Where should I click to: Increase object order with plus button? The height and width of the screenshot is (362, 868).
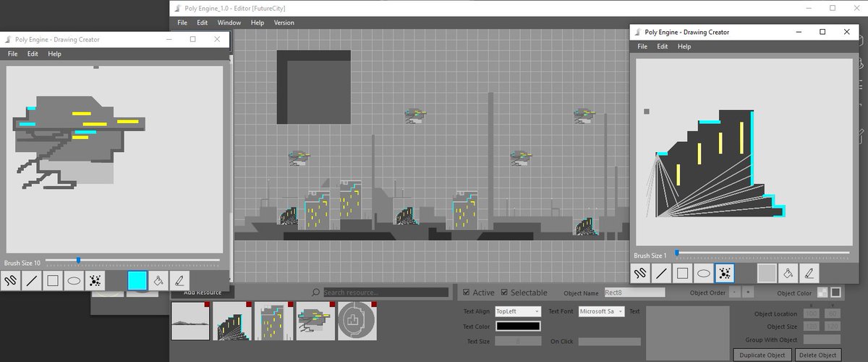(748, 292)
